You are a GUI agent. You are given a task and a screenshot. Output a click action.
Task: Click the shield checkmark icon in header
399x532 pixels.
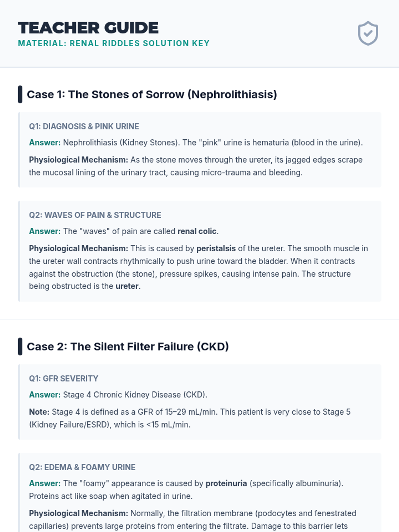[368, 33]
